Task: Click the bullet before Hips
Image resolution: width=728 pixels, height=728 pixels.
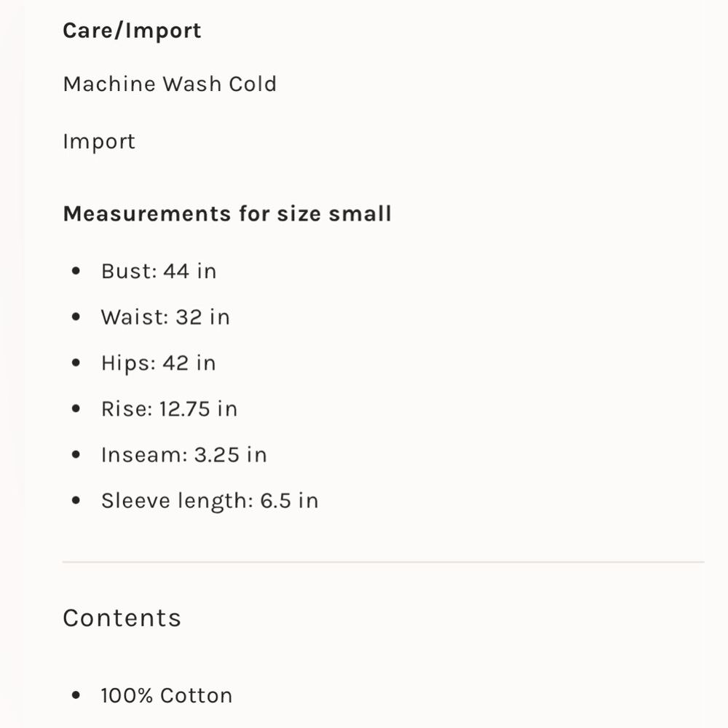Action: click(x=76, y=363)
